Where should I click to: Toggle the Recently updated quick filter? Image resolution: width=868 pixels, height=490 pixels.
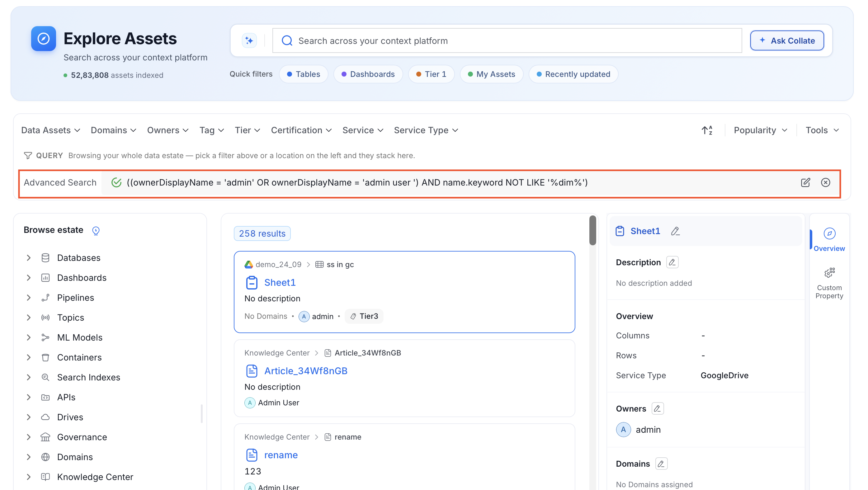573,74
